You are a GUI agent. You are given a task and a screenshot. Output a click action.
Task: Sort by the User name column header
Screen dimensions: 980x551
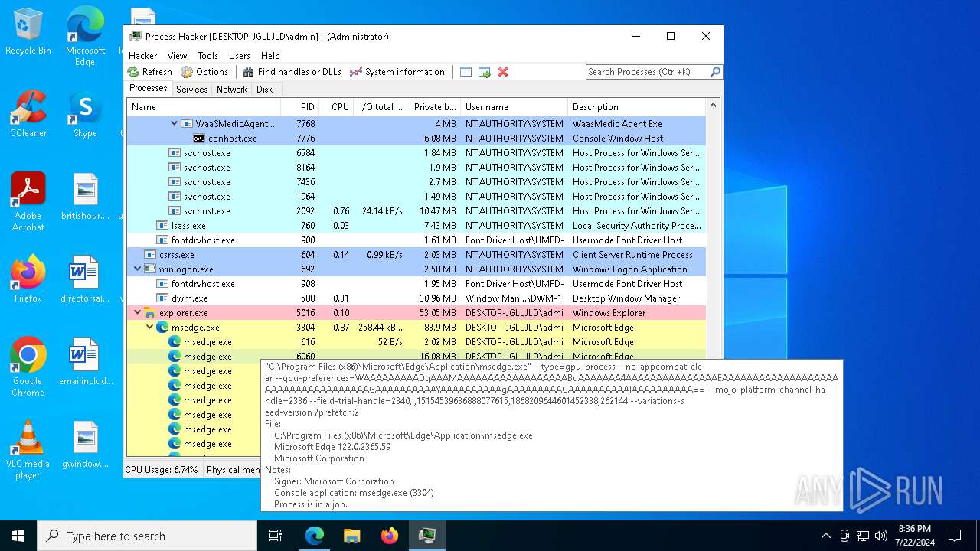514,107
